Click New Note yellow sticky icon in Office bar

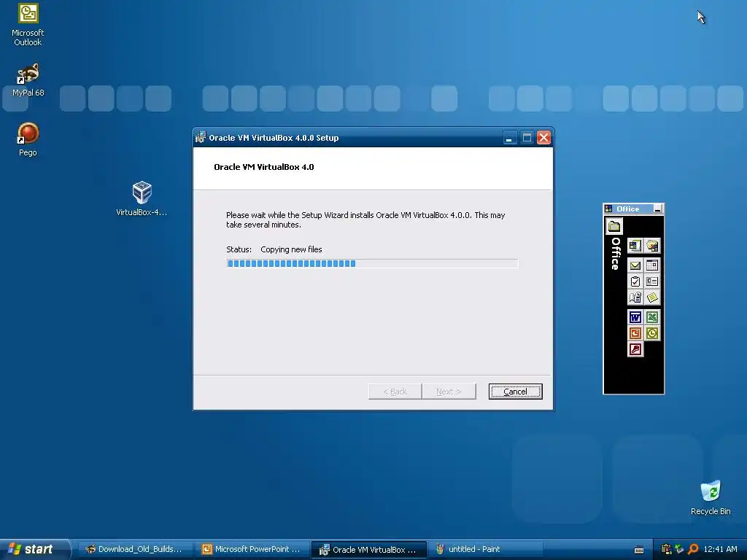652,297
